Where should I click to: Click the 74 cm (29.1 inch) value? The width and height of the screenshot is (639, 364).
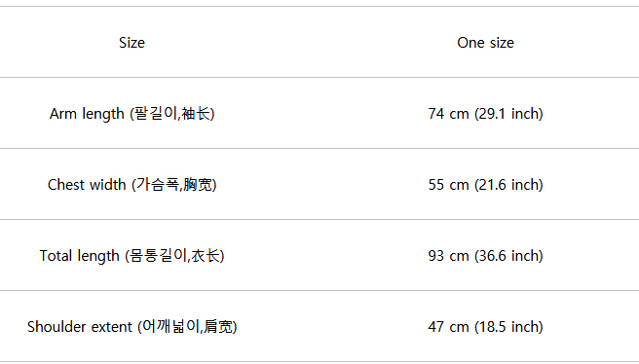coord(485,114)
